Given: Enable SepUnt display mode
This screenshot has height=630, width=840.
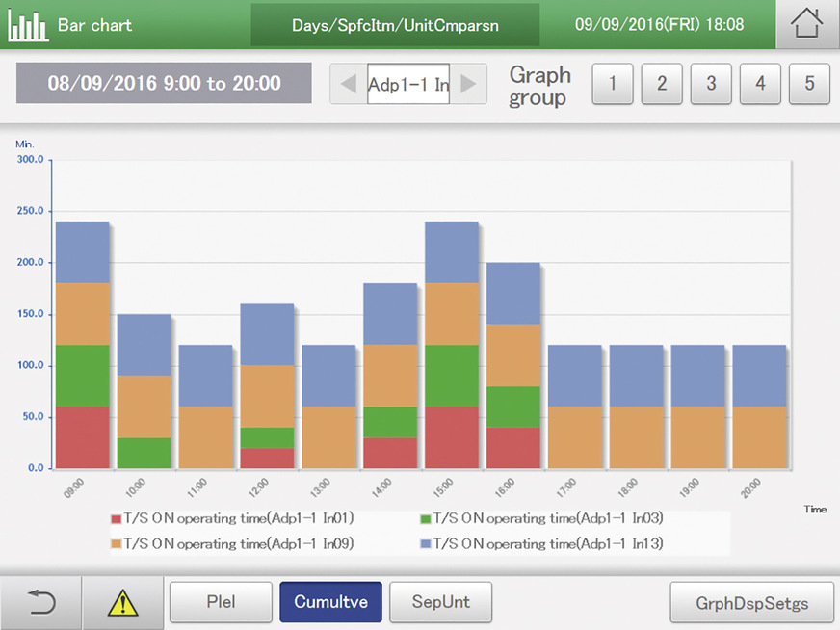Looking at the screenshot, I should (x=440, y=603).
